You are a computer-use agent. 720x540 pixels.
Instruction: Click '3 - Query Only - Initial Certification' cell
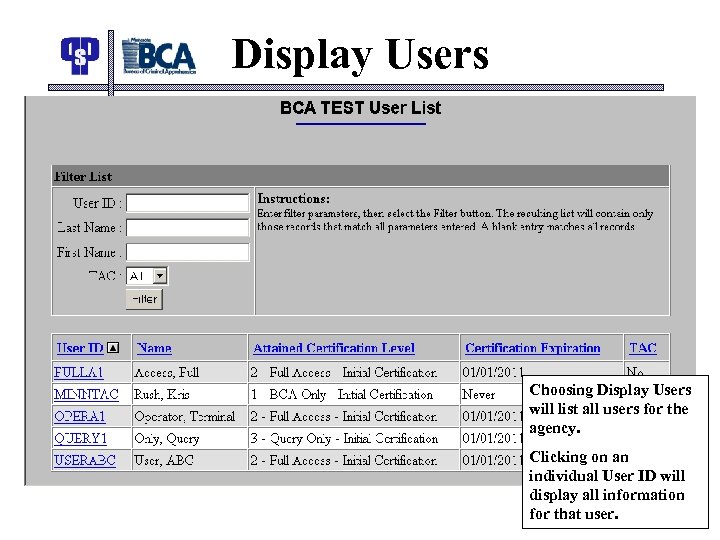coord(353,439)
